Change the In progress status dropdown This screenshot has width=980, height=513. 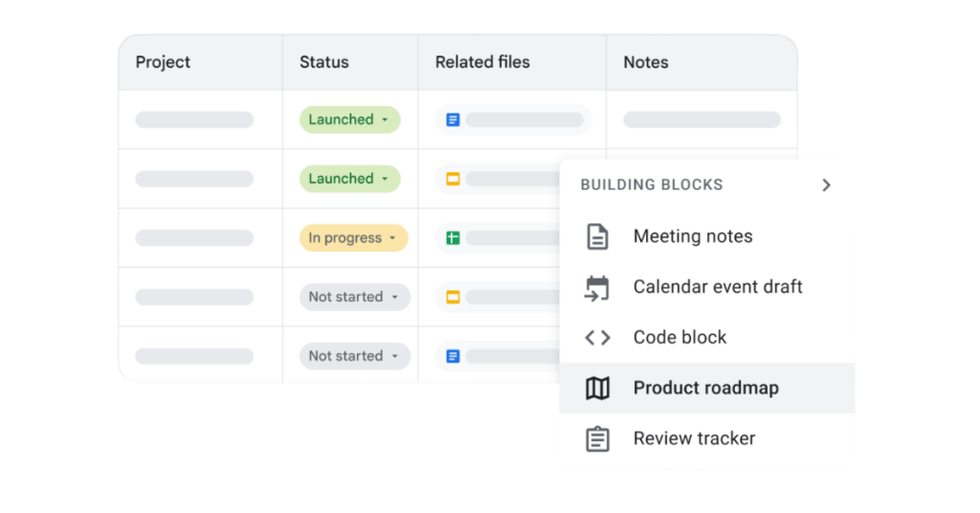[353, 238]
